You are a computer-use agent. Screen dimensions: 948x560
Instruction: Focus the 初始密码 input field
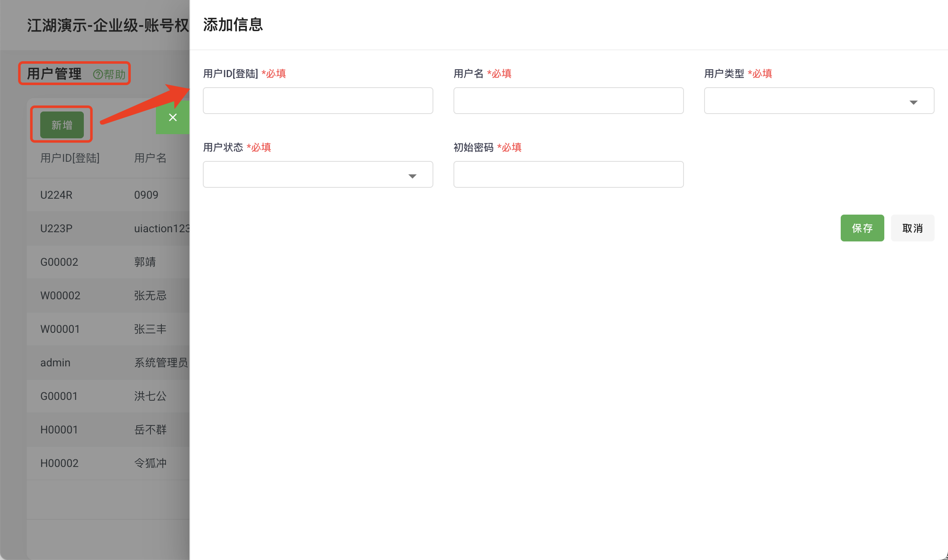coord(568,174)
